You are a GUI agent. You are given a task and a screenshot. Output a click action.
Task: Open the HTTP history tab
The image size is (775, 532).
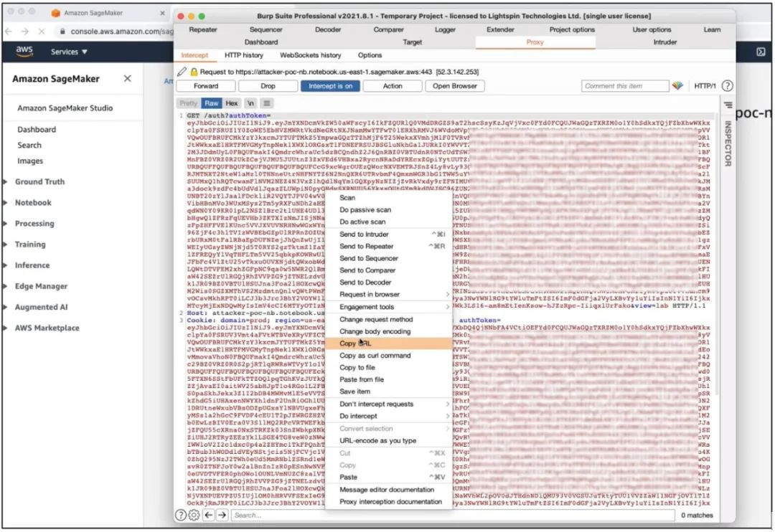point(244,55)
